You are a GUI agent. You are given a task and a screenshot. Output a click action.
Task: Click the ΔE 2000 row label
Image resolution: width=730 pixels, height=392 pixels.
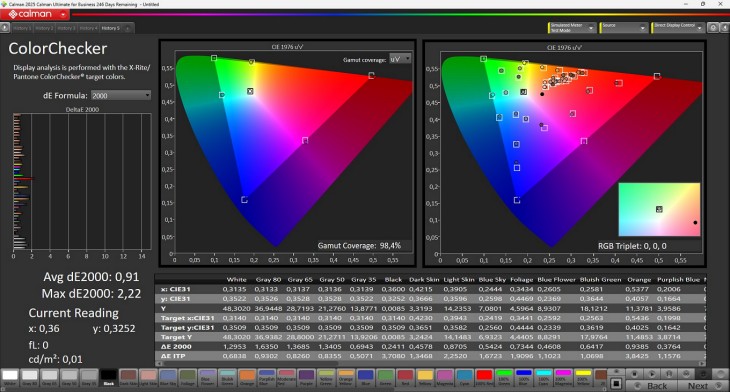[x=176, y=346]
